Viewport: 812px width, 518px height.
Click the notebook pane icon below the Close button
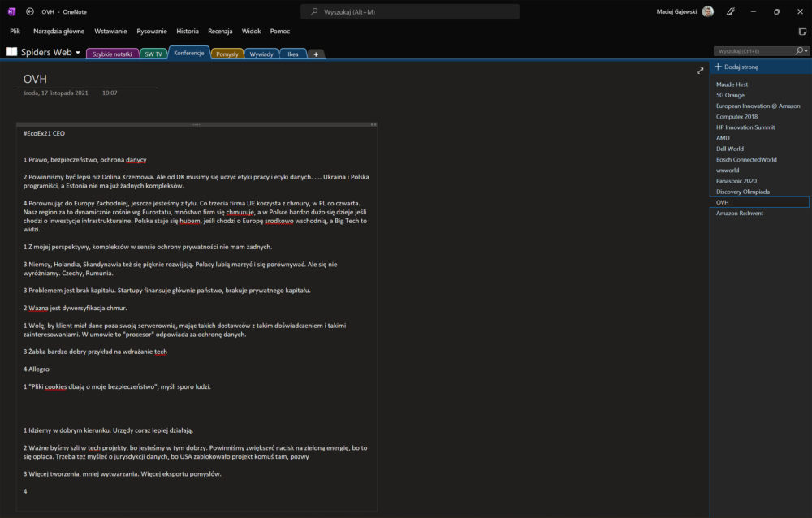pos(802,31)
